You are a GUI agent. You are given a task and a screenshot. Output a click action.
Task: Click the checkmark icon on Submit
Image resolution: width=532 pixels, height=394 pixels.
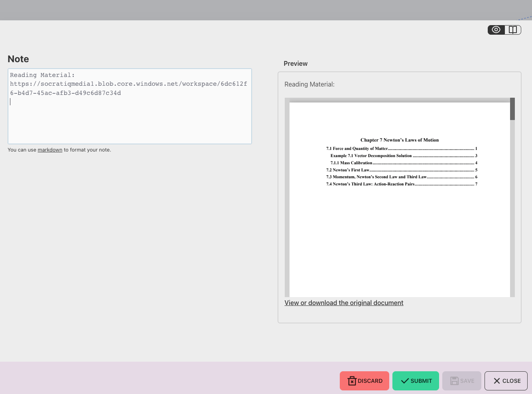(x=405, y=381)
